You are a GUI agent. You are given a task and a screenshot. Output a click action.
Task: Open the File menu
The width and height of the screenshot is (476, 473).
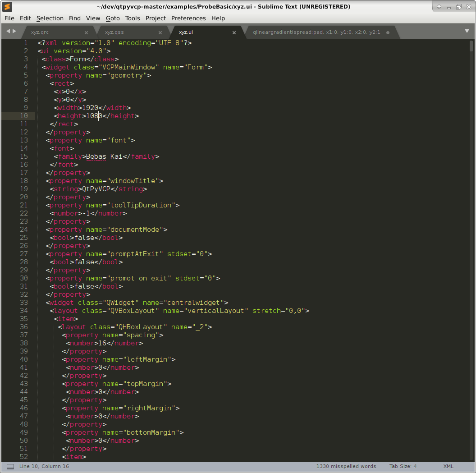pos(9,18)
